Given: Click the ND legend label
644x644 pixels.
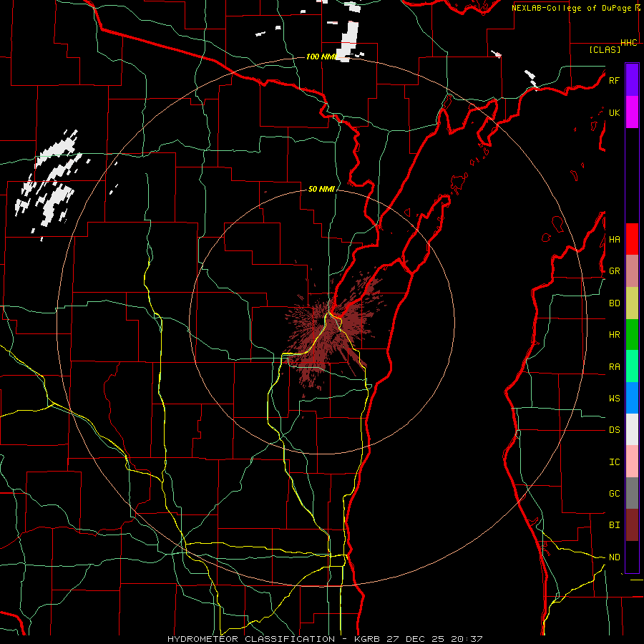Looking at the screenshot, I should [x=614, y=557].
